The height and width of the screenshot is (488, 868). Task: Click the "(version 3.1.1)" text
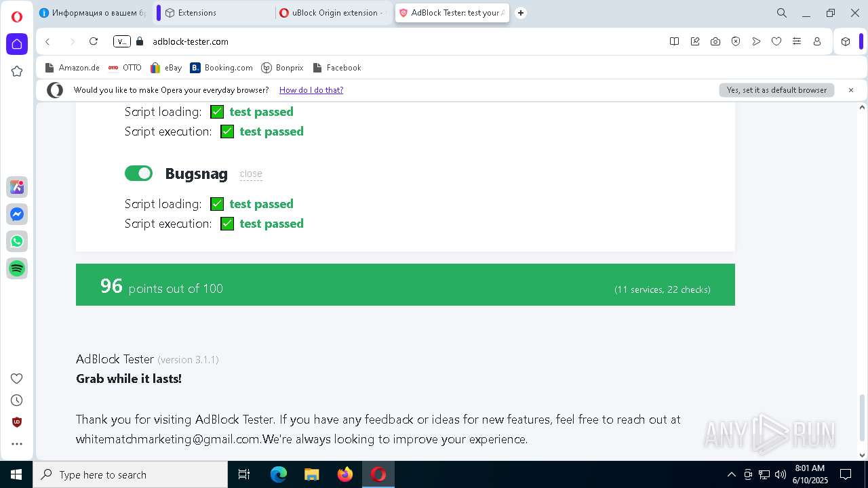(188, 360)
